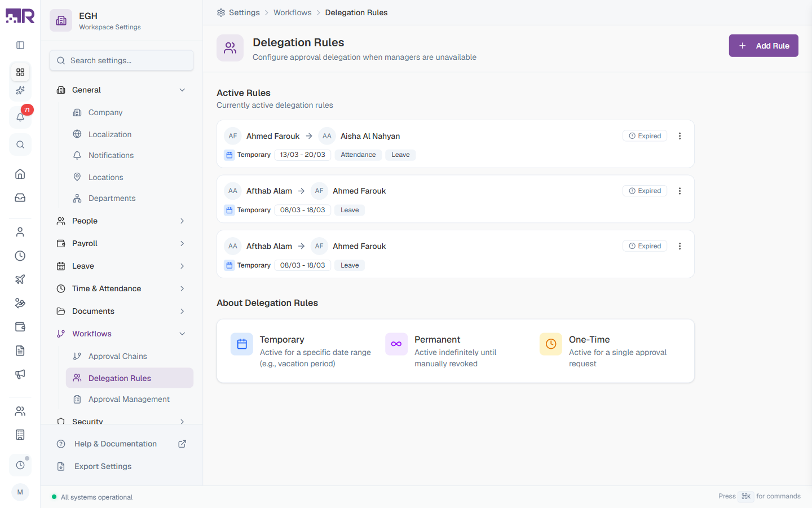
Task: Open notifications bell with 71 badge
Action: (20, 117)
